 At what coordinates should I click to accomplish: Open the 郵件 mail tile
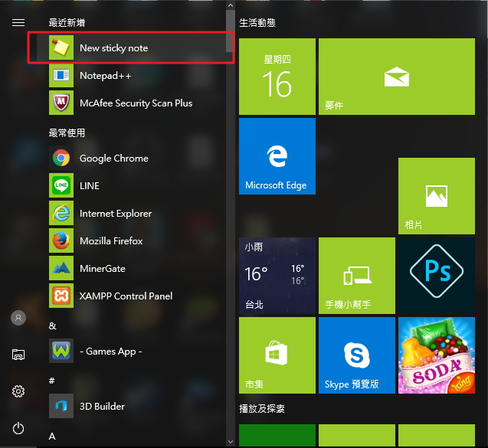pos(397,77)
